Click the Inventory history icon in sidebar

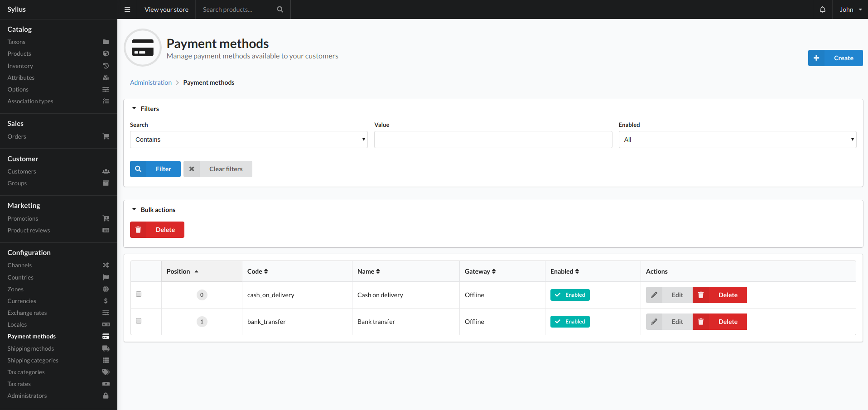[106, 66]
